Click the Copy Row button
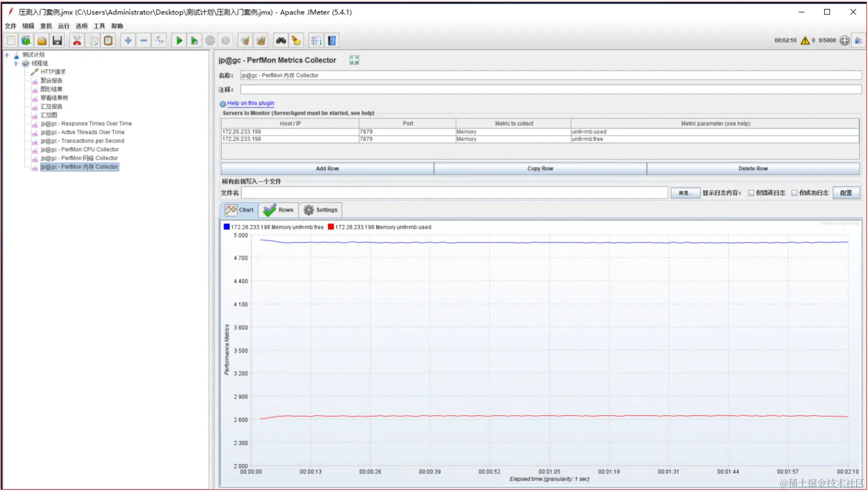The width and height of the screenshot is (868, 492). [540, 169]
